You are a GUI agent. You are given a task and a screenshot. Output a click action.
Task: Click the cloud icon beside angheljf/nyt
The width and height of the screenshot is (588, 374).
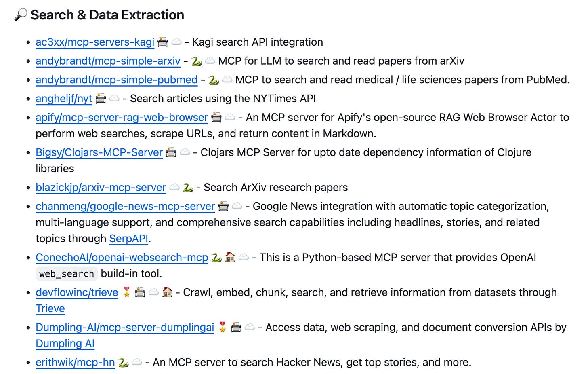coord(115,98)
